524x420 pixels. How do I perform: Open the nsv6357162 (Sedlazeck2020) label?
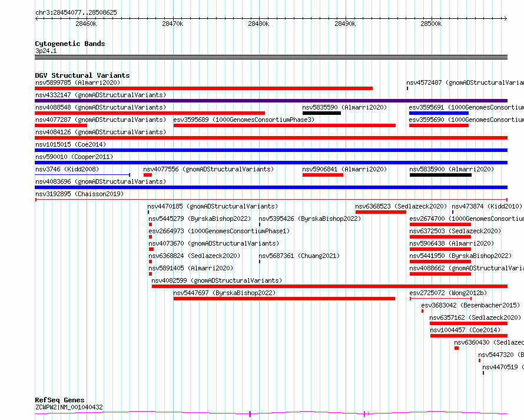(475, 318)
